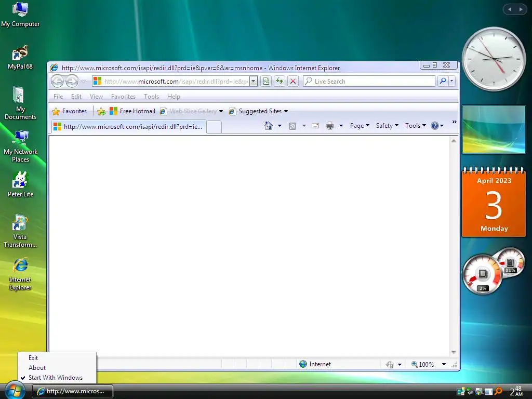Open the command bar Tools button
The height and width of the screenshot is (399, 532).
415,126
